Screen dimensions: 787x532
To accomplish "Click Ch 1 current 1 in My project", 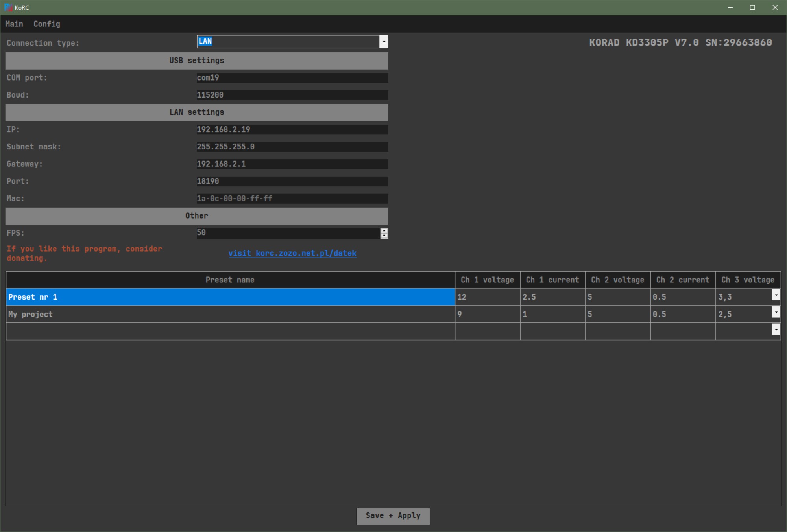I will (552, 314).
